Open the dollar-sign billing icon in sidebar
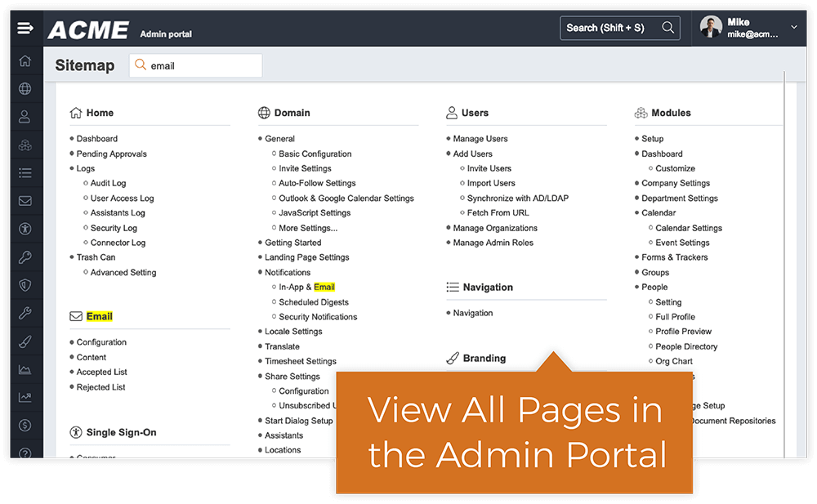 click(25, 426)
